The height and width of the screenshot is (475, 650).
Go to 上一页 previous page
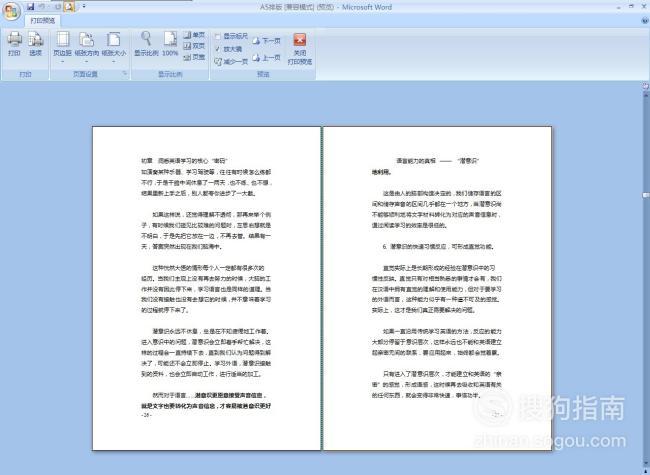267,58
